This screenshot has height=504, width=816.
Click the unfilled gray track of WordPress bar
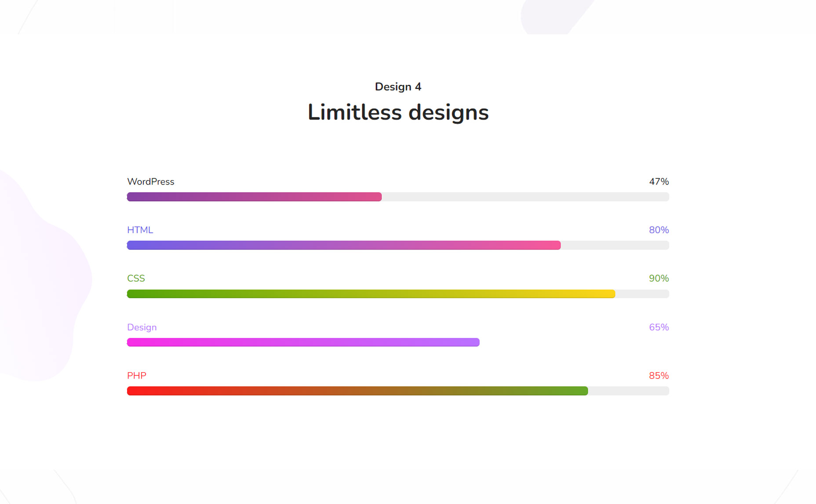(x=525, y=197)
